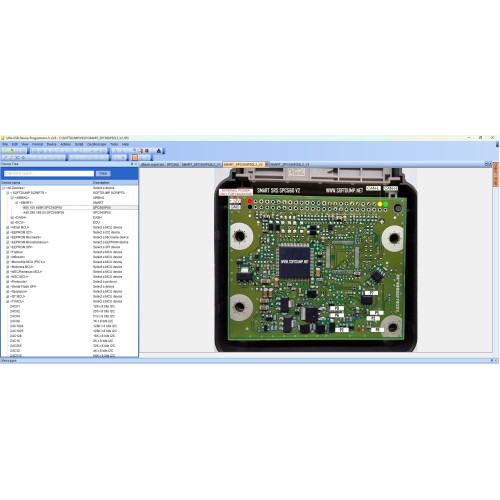
Task: Switch to the SPC560 document tab
Action: (173, 164)
